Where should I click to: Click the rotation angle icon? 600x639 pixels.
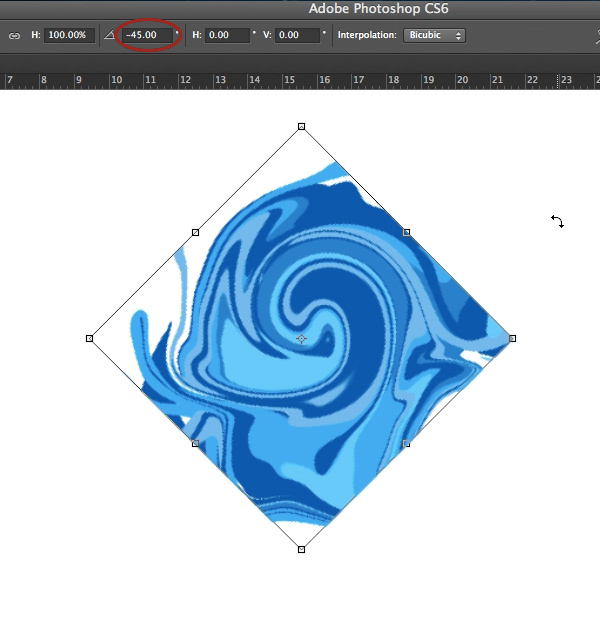click(x=109, y=35)
